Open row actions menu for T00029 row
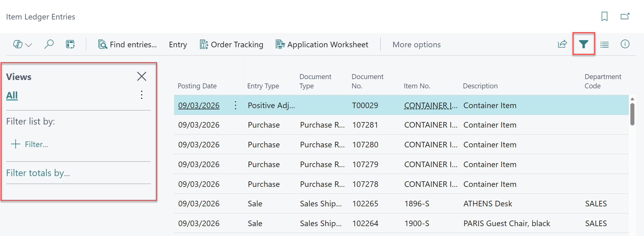The image size is (644, 236). coord(236,105)
